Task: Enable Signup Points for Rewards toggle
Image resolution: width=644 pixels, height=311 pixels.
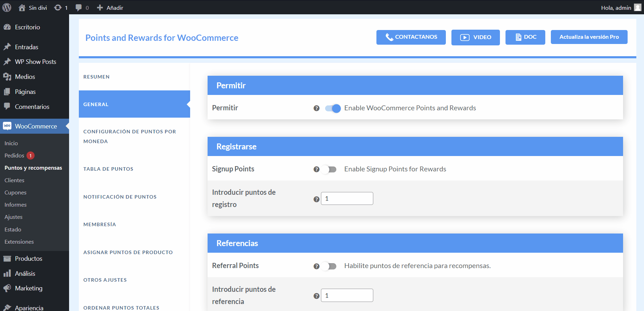Action: click(329, 169)
